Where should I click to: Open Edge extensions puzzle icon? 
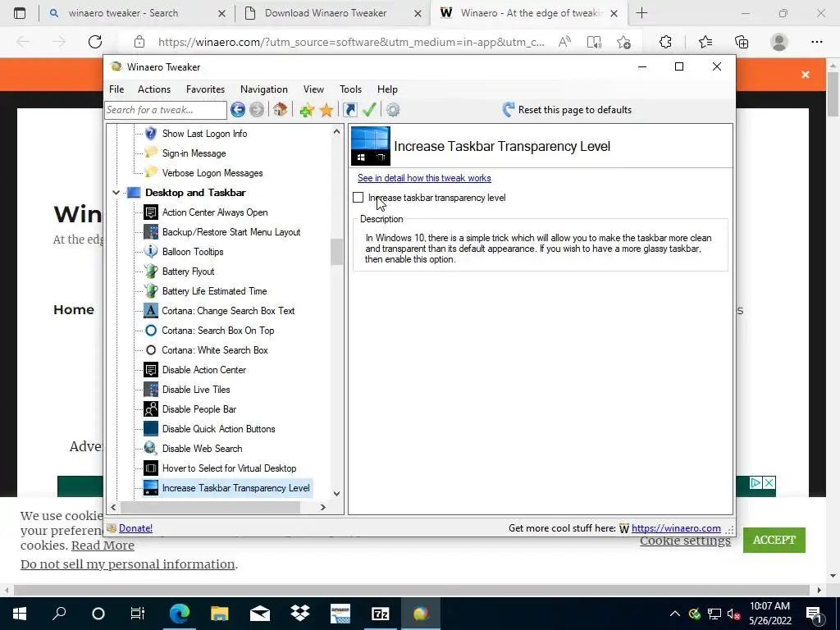(665, 42)
